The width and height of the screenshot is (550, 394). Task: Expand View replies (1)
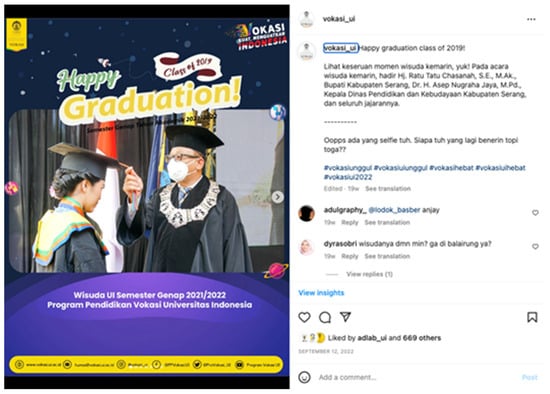point(369,274)
